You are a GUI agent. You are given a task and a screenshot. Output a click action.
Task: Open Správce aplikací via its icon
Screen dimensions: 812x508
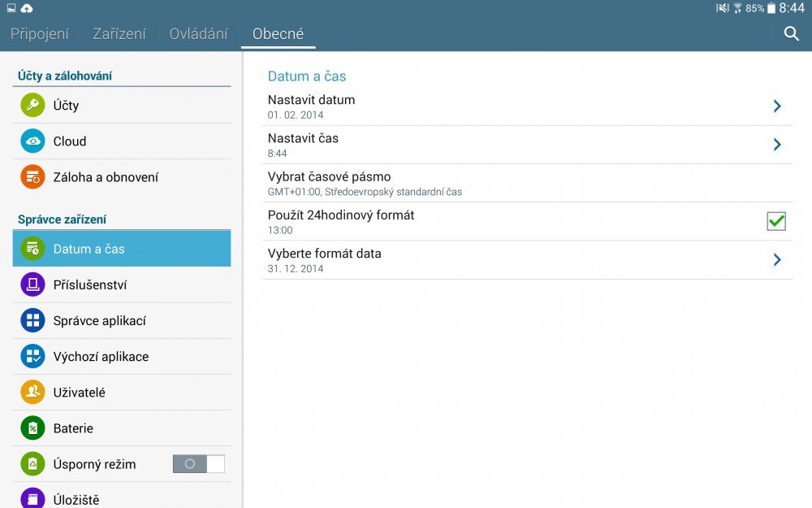(32, 320)
